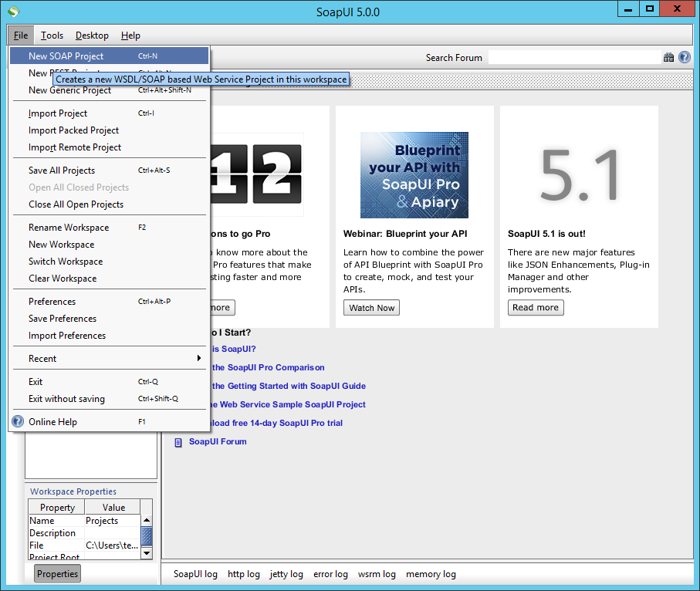
Task: Click Save All Projects
Action: [109, 171]
